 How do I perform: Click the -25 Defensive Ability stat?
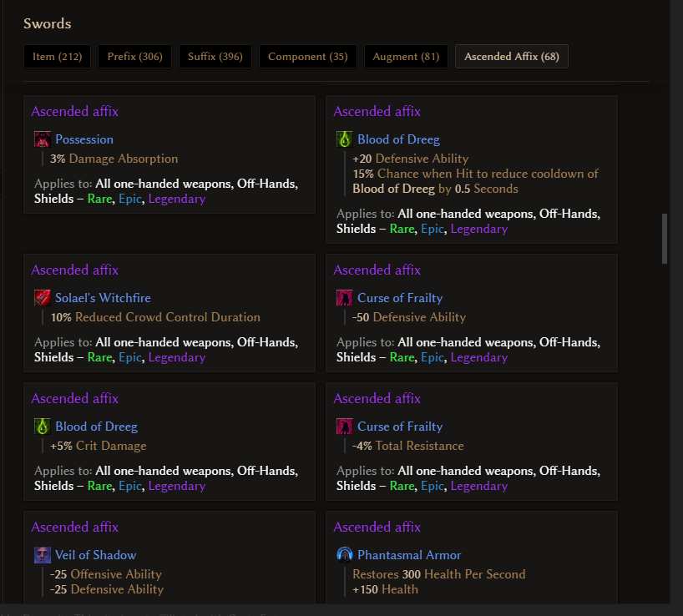(107, 589)
